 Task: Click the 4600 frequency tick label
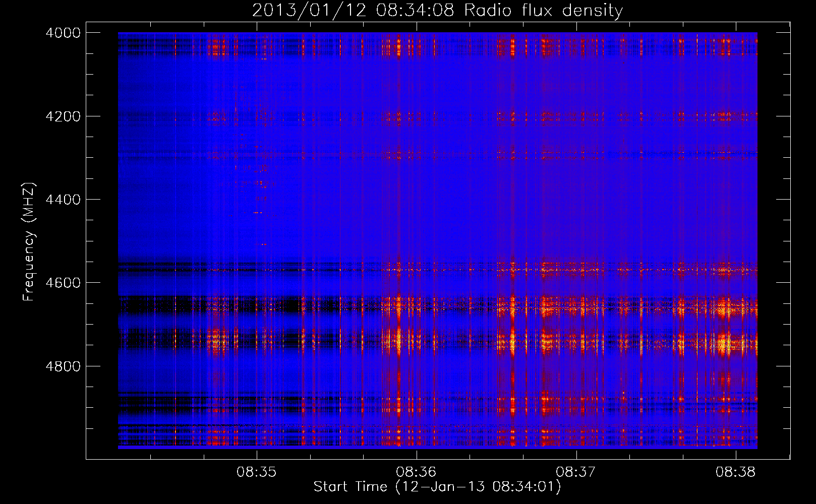pyautogui.click(x=63, y=283)
